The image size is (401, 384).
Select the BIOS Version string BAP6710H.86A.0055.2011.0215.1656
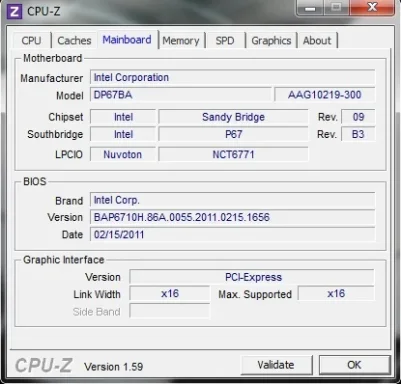[232, 217]
